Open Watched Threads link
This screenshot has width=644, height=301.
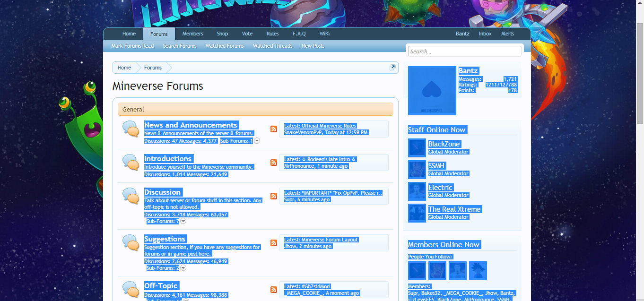(272, 46)
